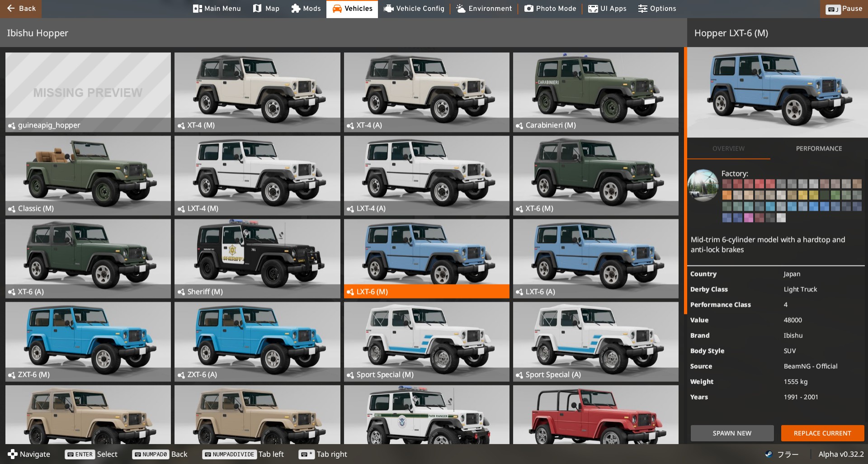Open Options with the sliders icon

click(657, 9)
